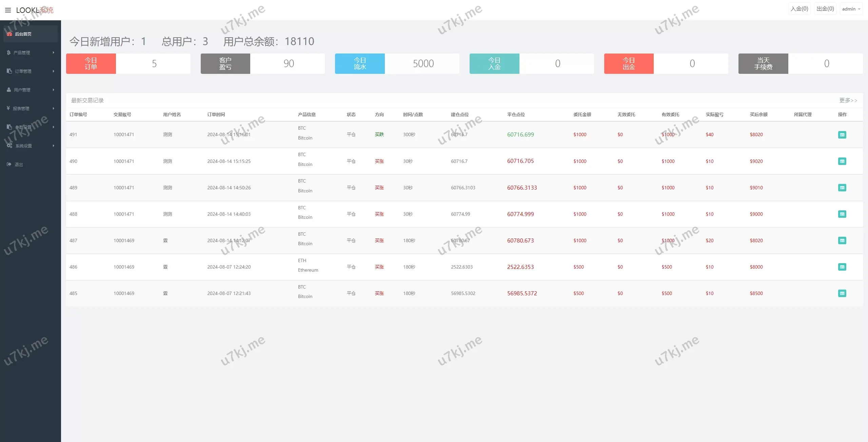Click the bitcoin icon beside 产品管理
The image size is (868, 442).
tap(9, 52)
